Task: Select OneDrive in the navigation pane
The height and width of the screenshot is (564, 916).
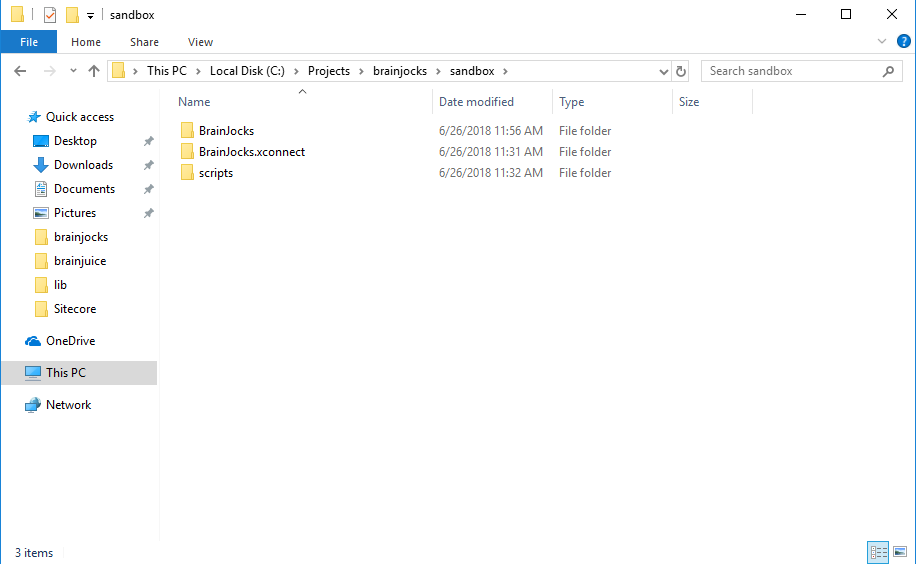Action: pos(71,341)
